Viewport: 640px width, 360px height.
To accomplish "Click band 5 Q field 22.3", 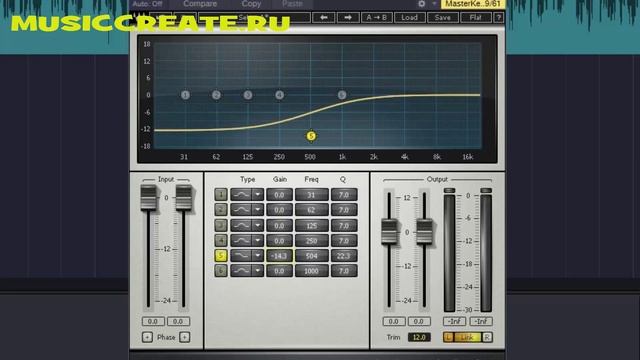I will coord(344,256).
